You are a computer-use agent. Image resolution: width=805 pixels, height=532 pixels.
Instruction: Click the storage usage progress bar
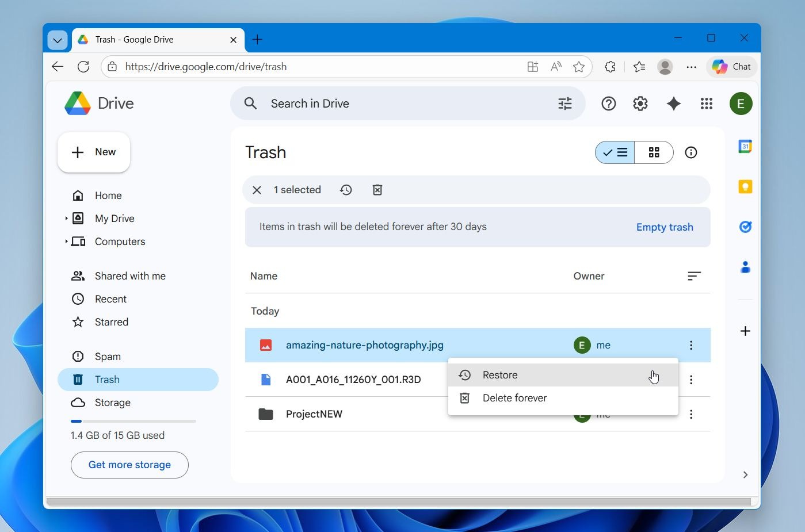(x=133, y=421)
